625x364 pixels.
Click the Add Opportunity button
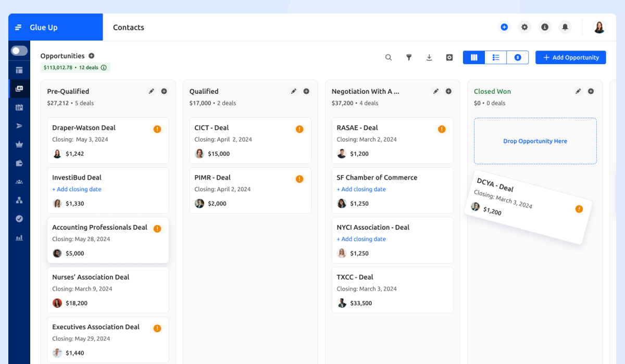(570, 57)
